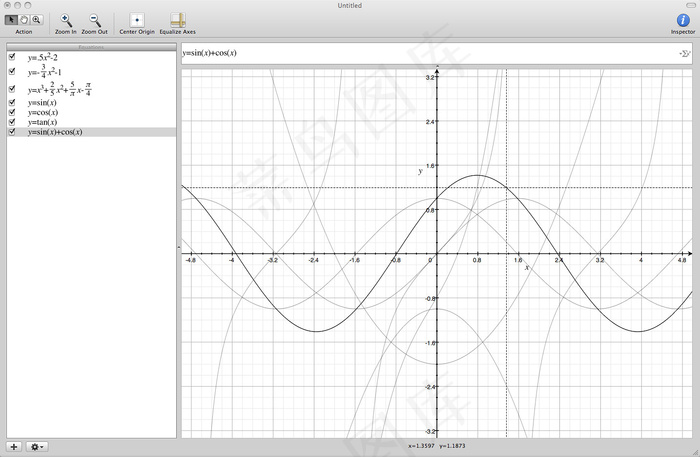Select the y=tan(x) equation row
The image size is (700, 457).
(x=91, y=122)
